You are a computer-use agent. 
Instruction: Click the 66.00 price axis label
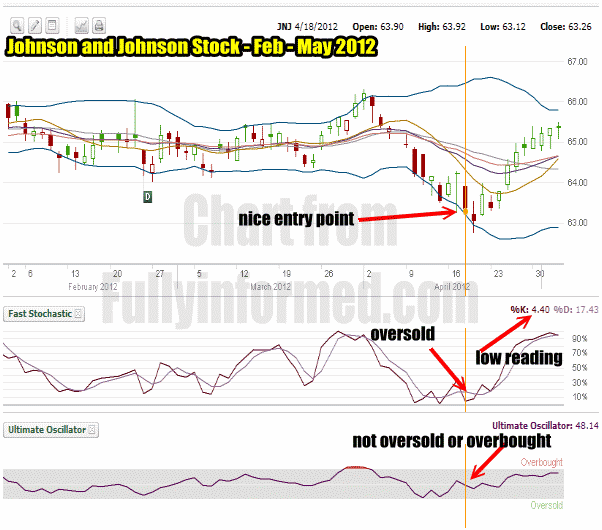click(577, 102)
